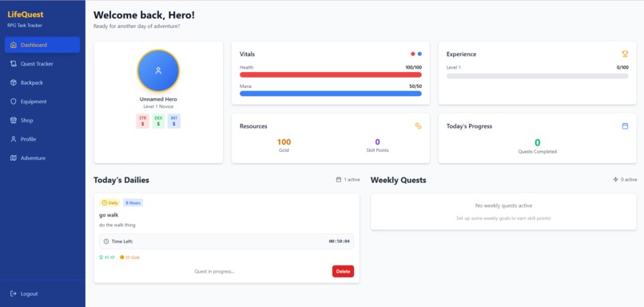Click the calendar icon in Today's Progress

click(x=625, y=126)
